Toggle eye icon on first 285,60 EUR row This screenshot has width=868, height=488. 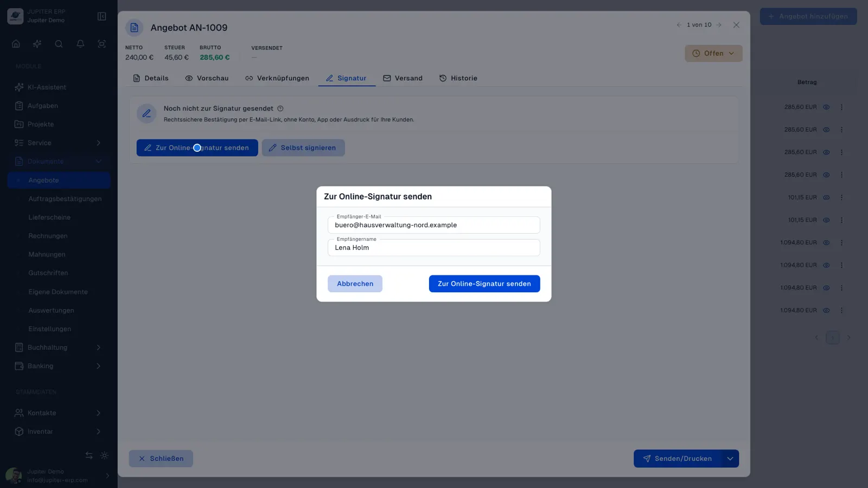[x=826, y=107]
